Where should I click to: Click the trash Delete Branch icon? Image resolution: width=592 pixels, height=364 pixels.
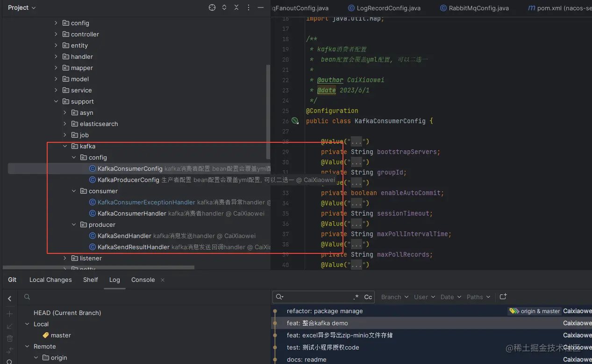10,338
